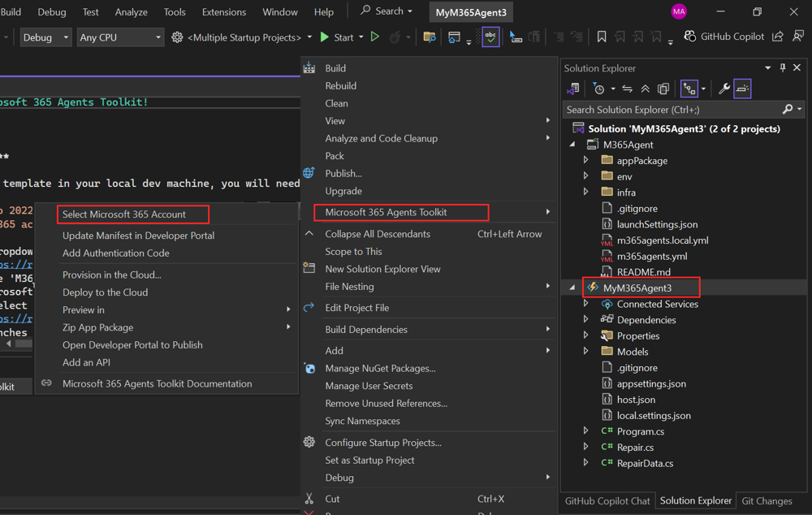This screenshot has height=515, width=812.
Task: Click the GitHub Copilot icon in toolbar
Action: click(690, 37)
